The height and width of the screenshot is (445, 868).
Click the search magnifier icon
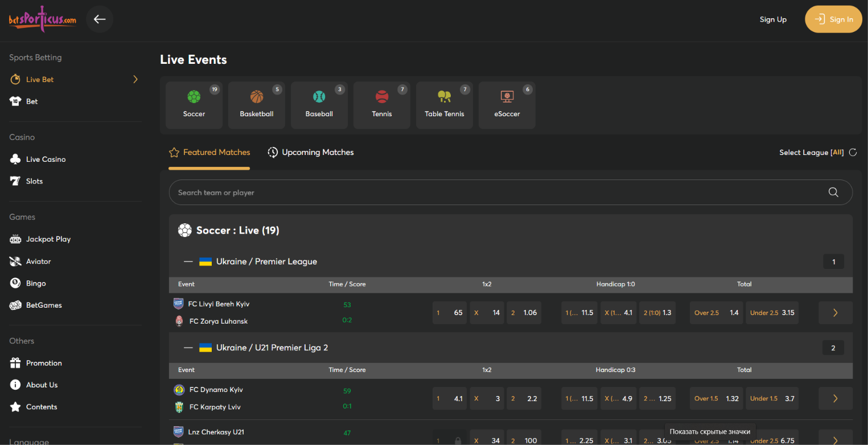tap(833, 193)
